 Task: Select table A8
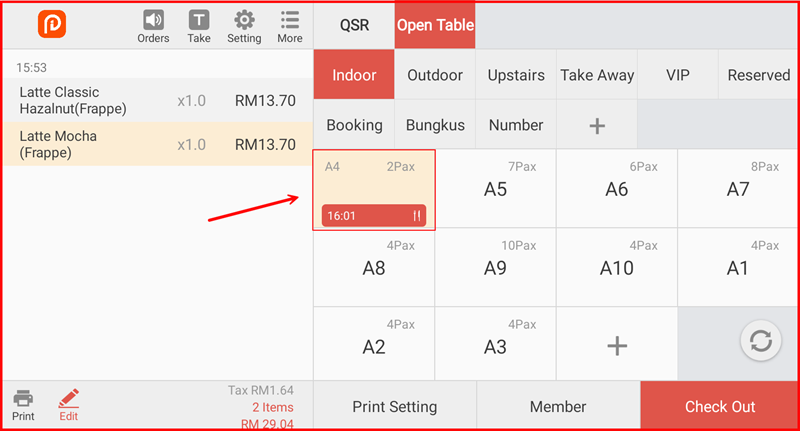pos(374,268)
